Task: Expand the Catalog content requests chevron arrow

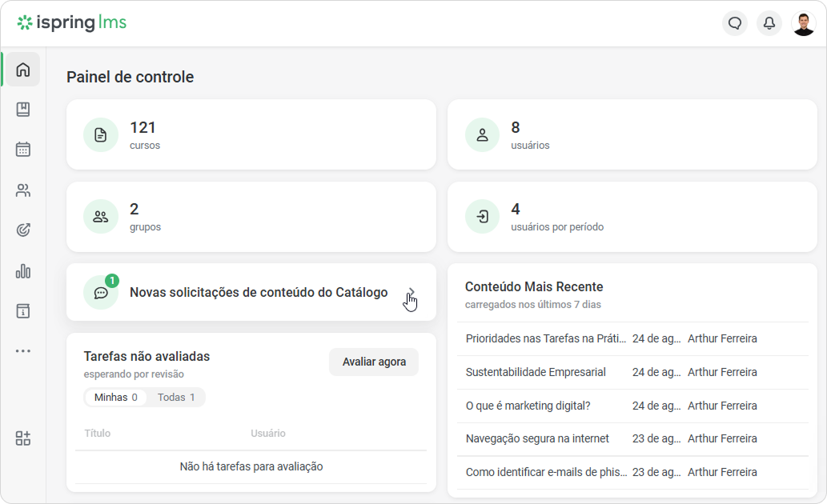Action: (411, 292)
